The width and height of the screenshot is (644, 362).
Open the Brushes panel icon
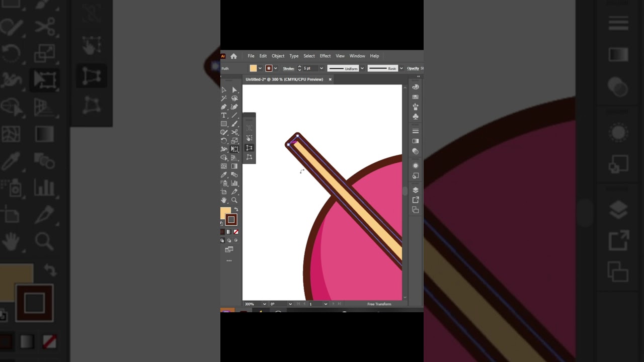pos(416,107)
